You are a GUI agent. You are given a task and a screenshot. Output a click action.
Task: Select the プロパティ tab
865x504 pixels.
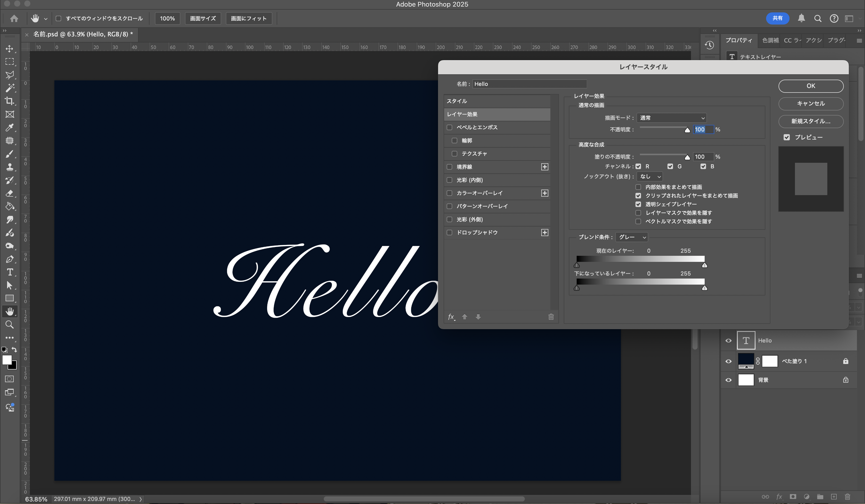coord(739,40)
